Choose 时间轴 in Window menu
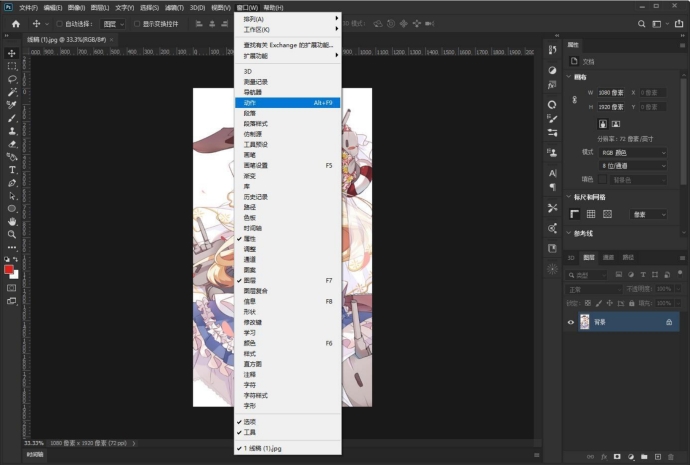The height and width of the screenshot is (465, 690). click(288, 228)
